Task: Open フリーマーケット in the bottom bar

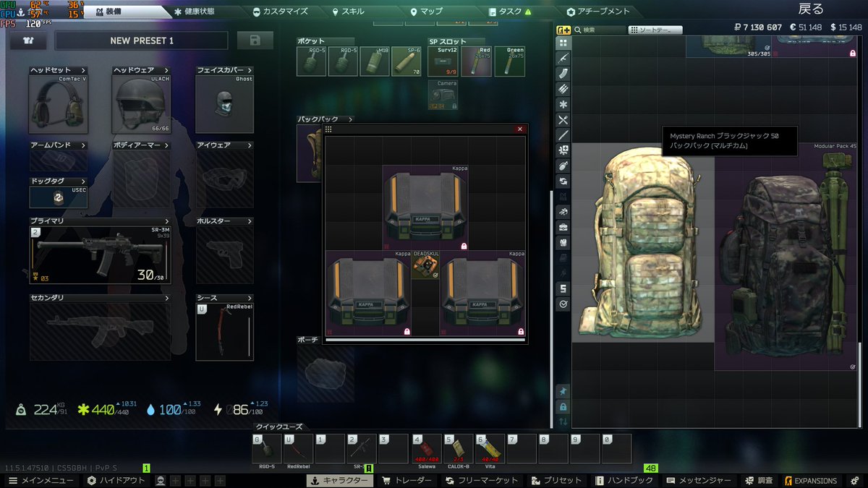Action: [482, 480]
